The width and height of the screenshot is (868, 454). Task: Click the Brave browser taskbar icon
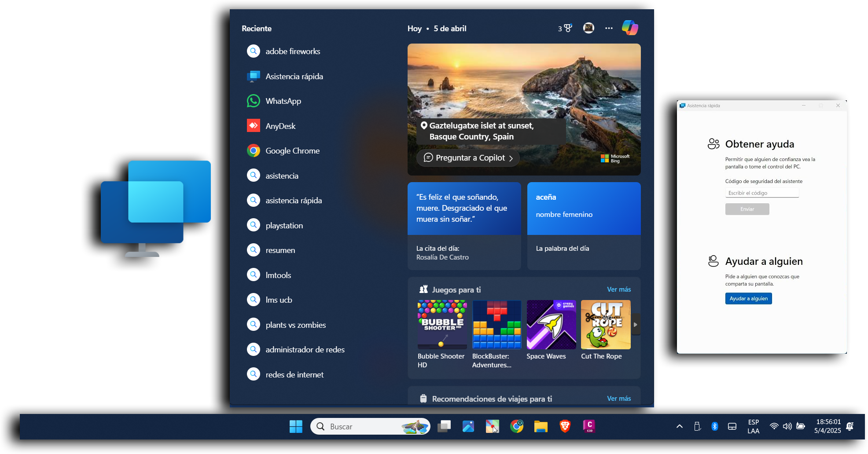(565, 426)
